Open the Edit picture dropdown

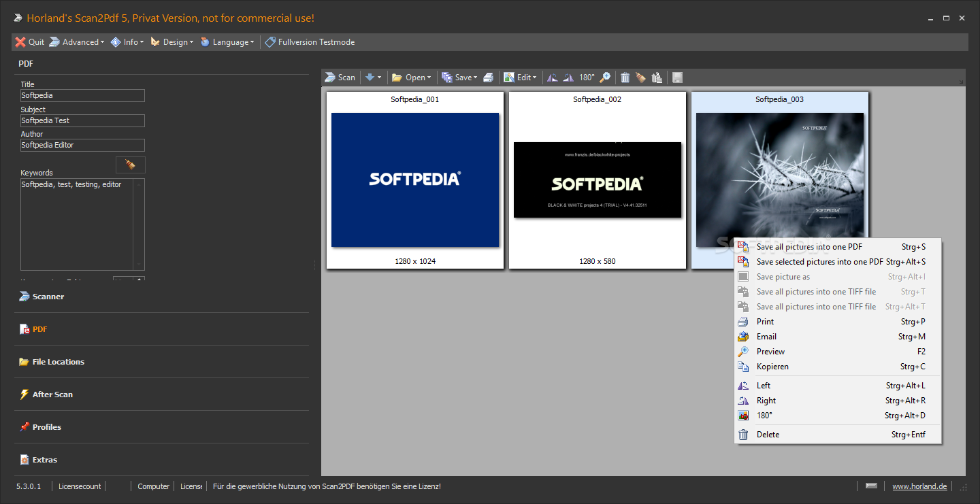520,78
